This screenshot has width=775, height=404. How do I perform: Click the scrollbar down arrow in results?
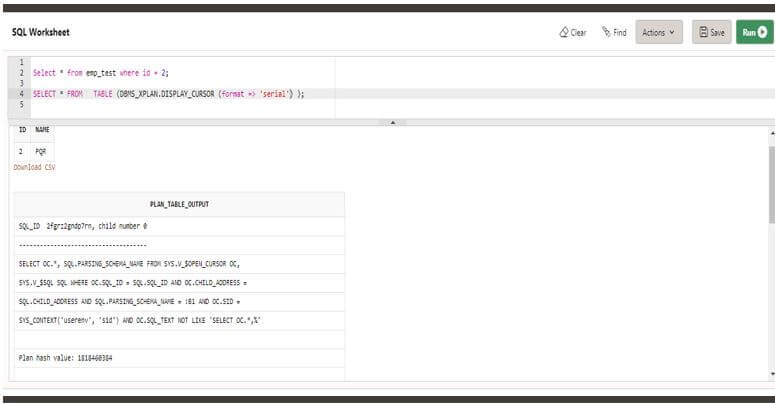pyautogui.click(x=772, y=374)
